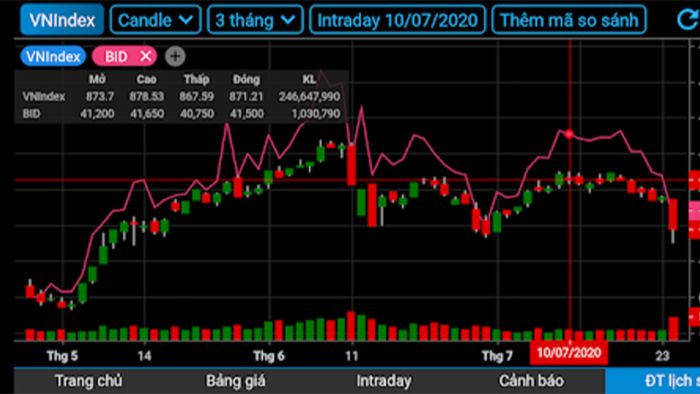
Task: Open the Bảng giá tab
Action: [236, 381]
